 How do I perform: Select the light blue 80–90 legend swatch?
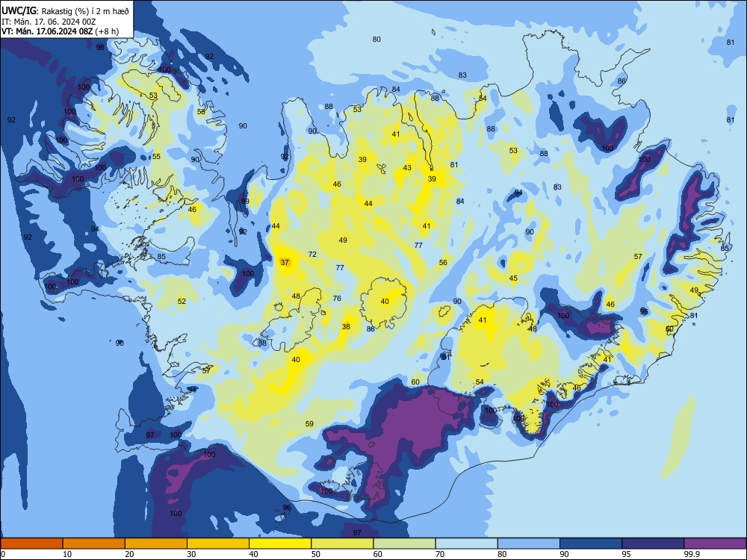[529, 544]
